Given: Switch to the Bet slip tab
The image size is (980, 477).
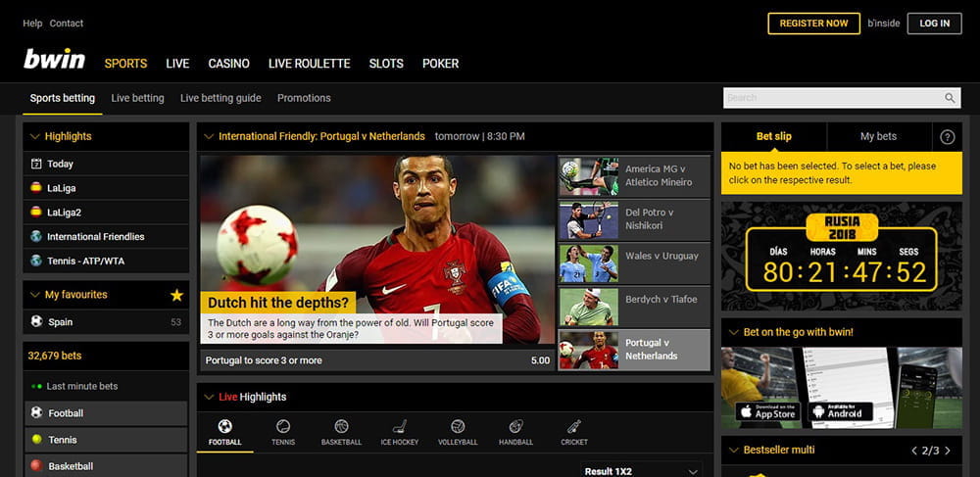Looking at the screenshot, I should [x=774, y=137].
